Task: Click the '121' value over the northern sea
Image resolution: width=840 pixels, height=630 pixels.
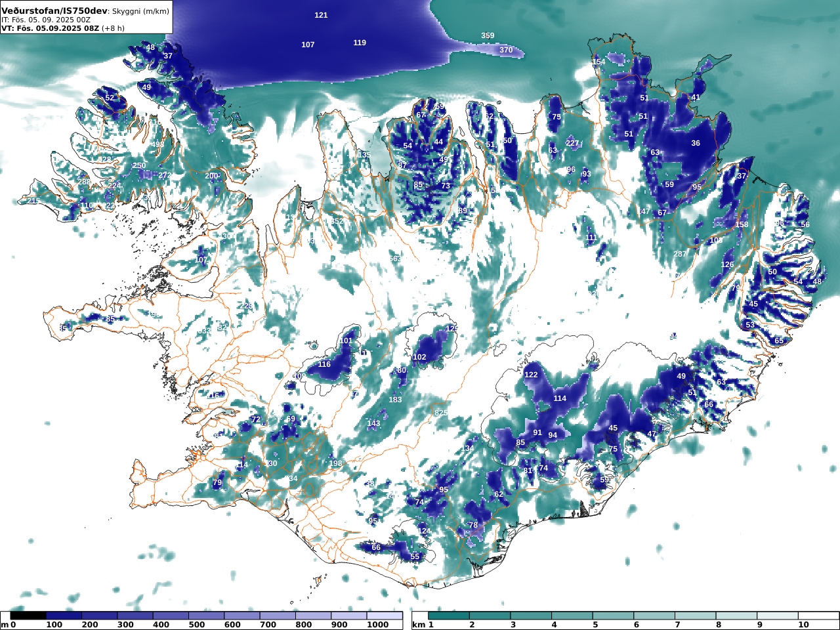Action: (x=321, y=15)
